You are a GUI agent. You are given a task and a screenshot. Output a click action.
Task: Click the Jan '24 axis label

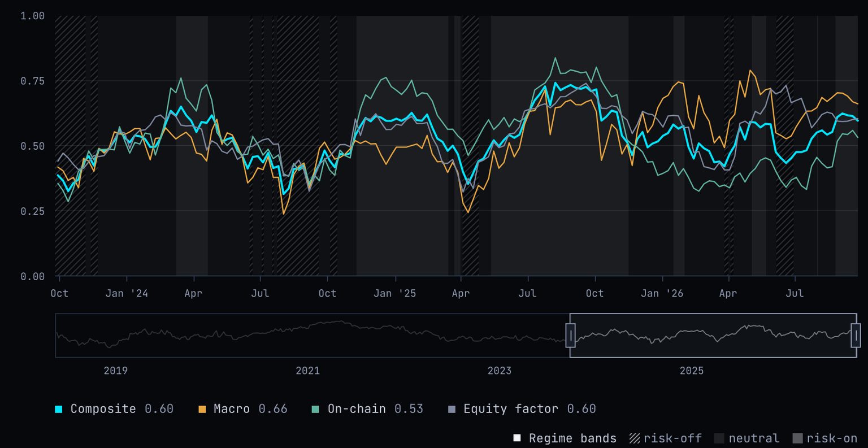pos(127,293)
